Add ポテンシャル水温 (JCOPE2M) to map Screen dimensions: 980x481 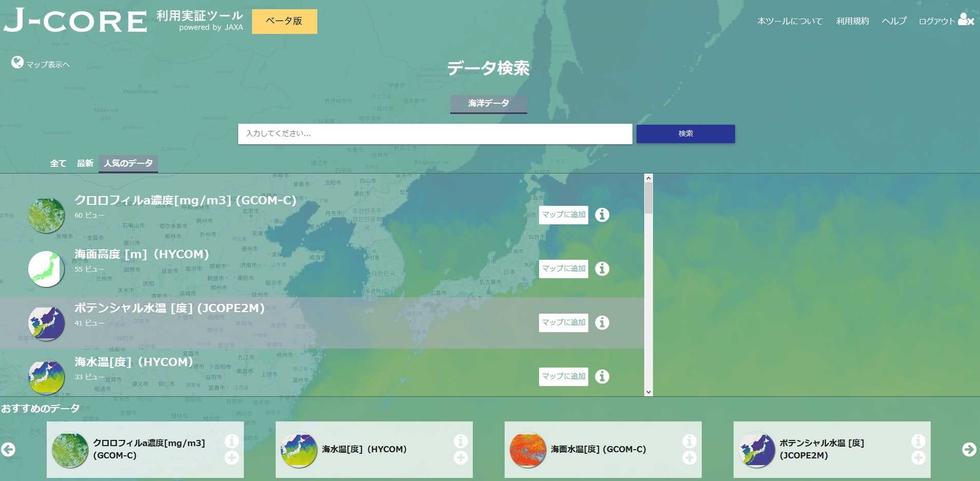click(x=564, y=322)
